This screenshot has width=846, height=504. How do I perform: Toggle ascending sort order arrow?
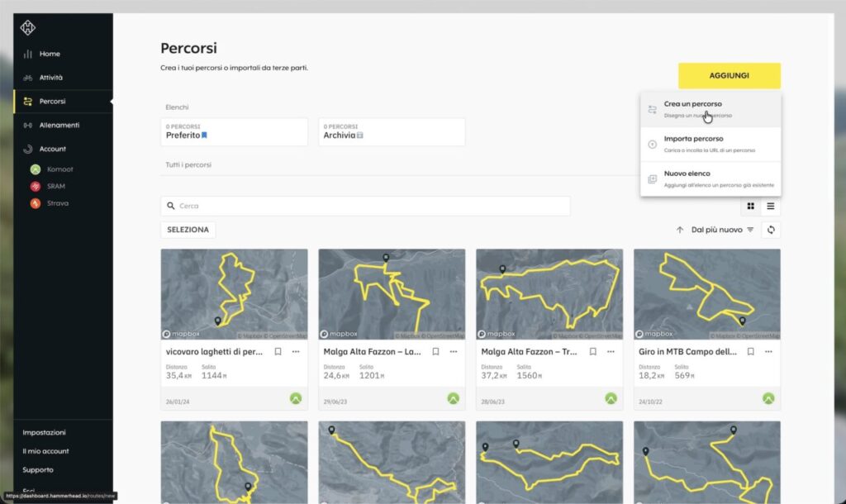(x=680, y=230)
